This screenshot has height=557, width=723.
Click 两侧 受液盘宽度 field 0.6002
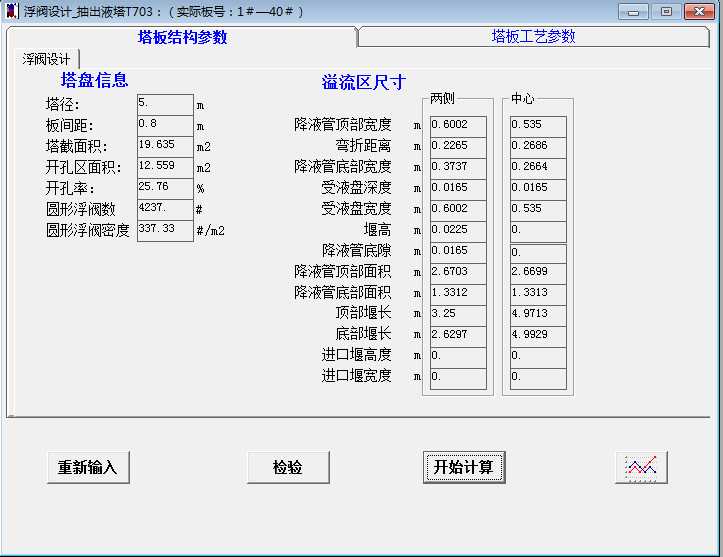[458, 211]
